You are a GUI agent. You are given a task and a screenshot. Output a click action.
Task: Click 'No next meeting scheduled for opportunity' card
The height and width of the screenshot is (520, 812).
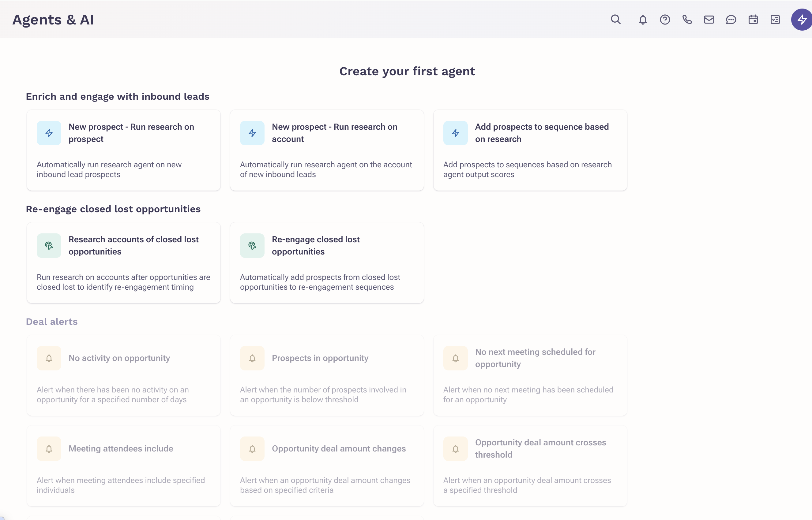530,375
